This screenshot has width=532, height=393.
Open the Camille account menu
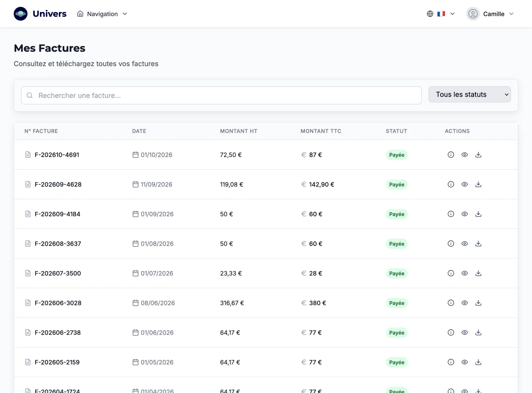click(490, 14)
